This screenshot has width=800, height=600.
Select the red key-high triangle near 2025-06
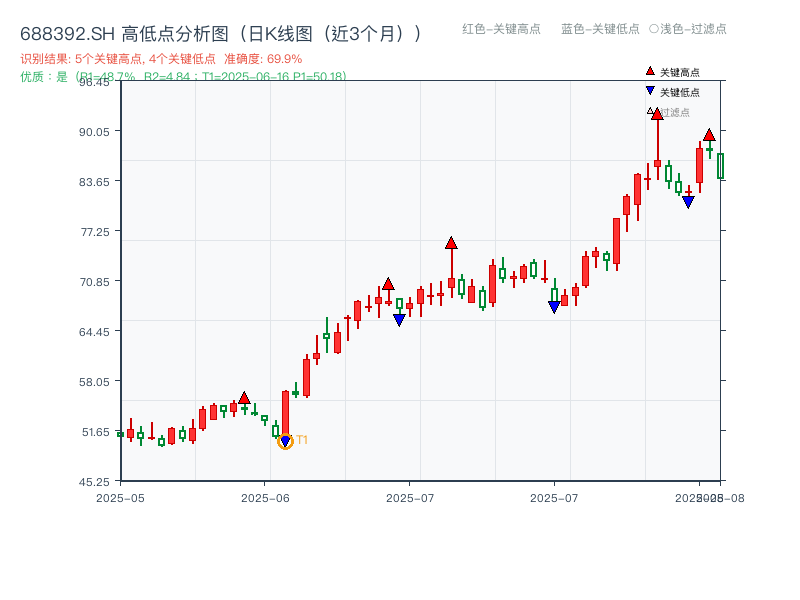[x=245, y=397]
